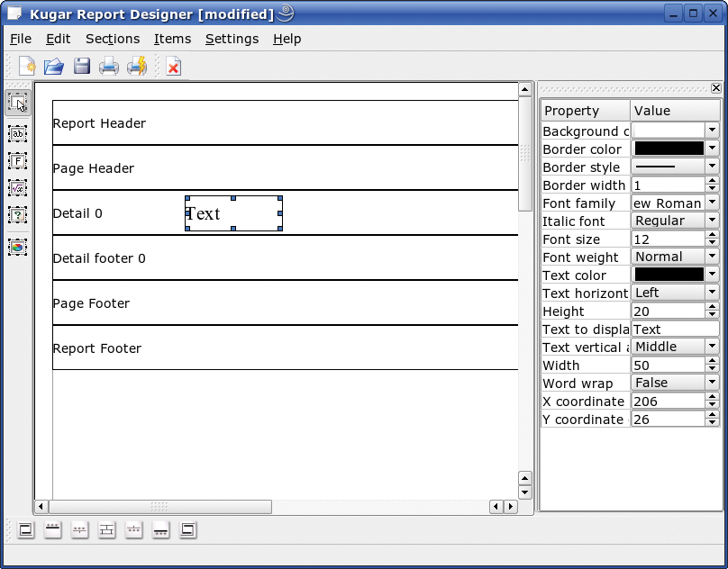Click the black Text color swatch
Image resolution: width=728 pixels, height=569 pixels.
pos(669,275)
